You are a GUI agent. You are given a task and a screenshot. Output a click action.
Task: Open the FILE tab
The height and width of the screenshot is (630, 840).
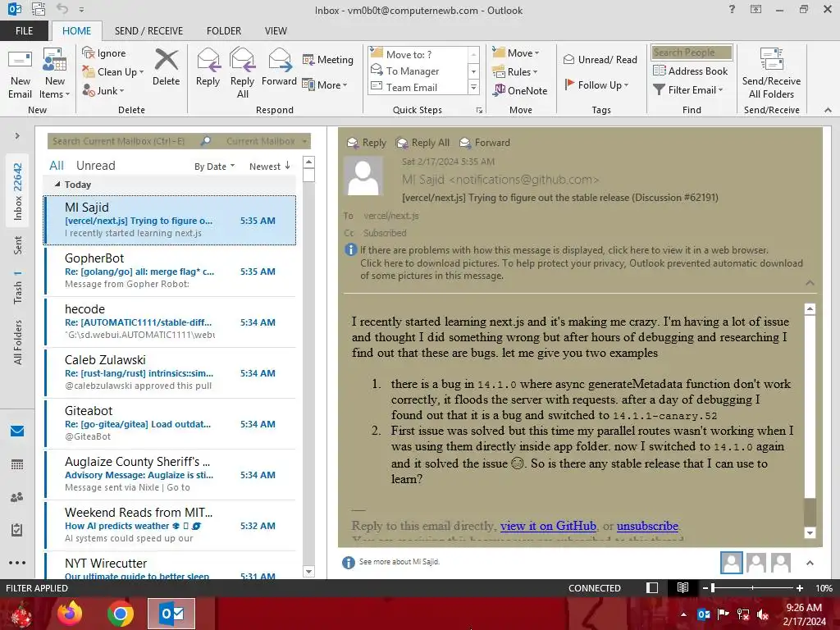tap(24, 30)
